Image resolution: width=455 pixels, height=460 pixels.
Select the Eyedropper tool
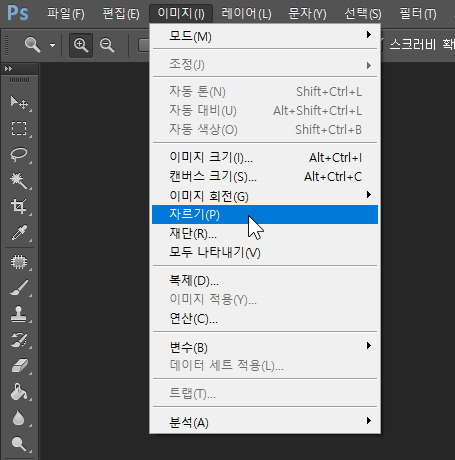pyautogui.click(x=19, y=232)
